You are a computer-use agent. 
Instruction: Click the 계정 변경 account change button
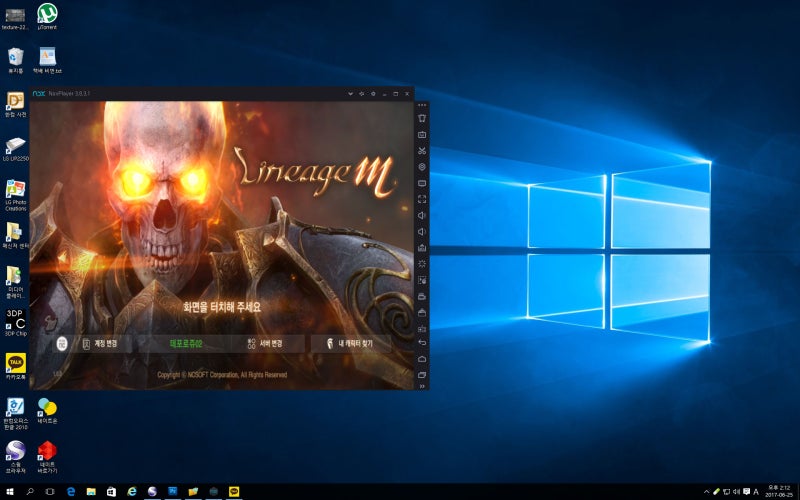pos(100,344)
